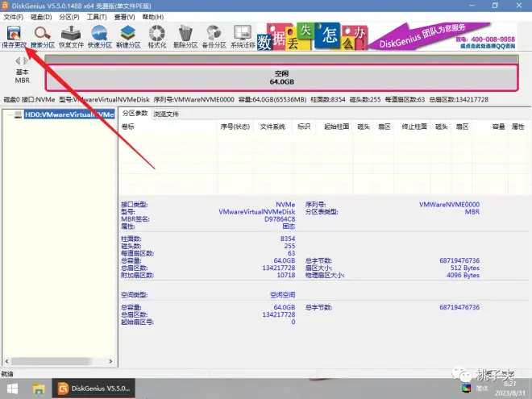The image size is (532, 399).
Task: Click the serial number value VMWareNVME0000
Action: tap(449, 205)
